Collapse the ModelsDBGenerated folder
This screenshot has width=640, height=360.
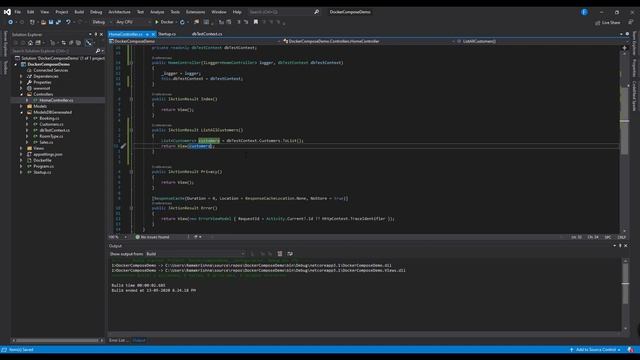(x=21, y=112)
